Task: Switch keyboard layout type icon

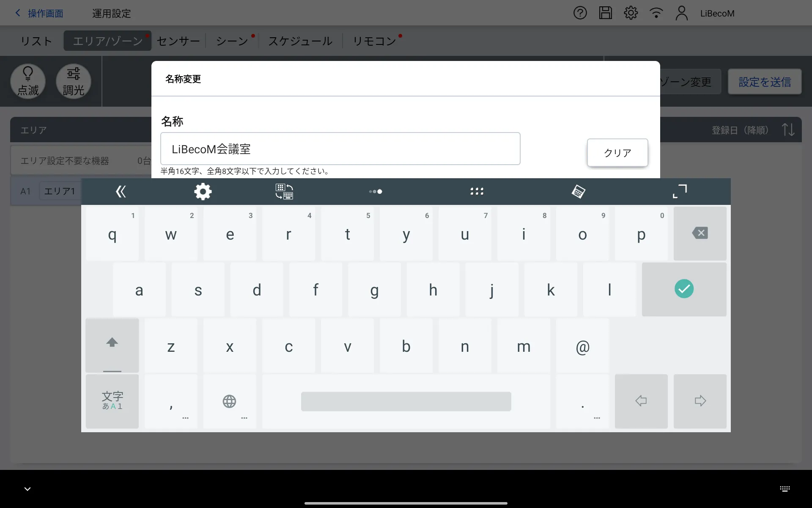Action: [x=284, y=192]
